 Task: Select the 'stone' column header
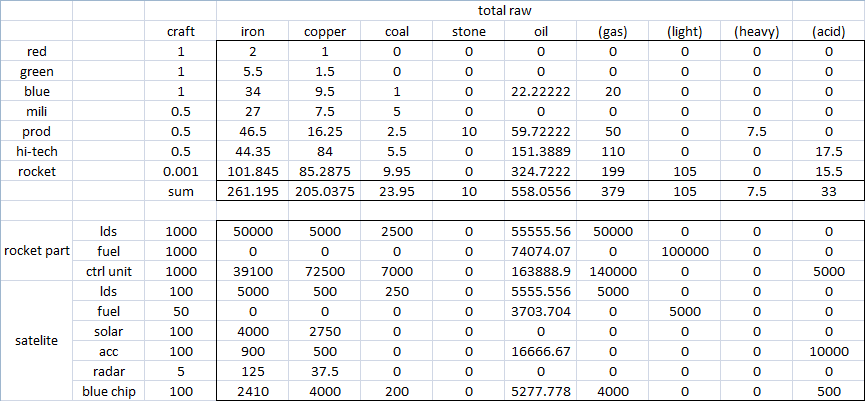pyautogui.click(x=468, y=31)
